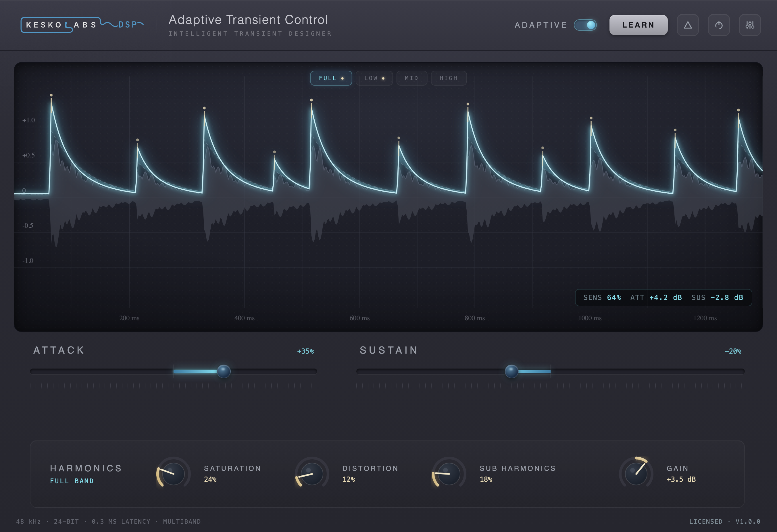Screen dimensions: 777x532
Task: Click the ATT +4.2 dB readout
Action: tap(656, 297)
